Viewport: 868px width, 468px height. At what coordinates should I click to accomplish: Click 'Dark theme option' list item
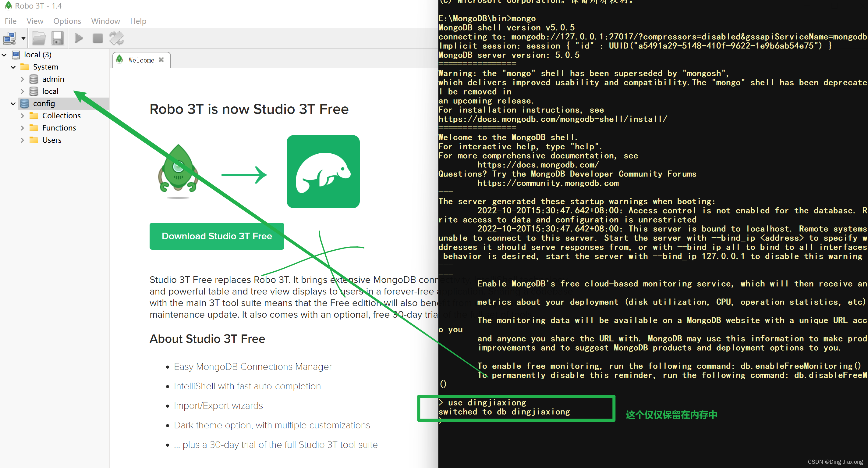point(272,425)
